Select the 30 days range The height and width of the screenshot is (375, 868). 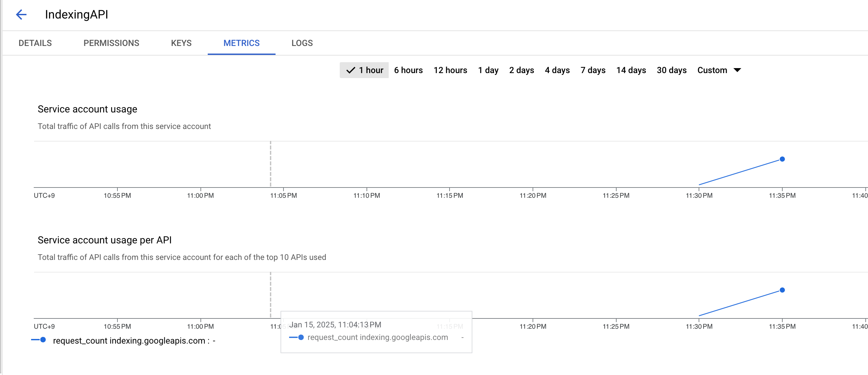pyautogui.click(x=671, y=70)
